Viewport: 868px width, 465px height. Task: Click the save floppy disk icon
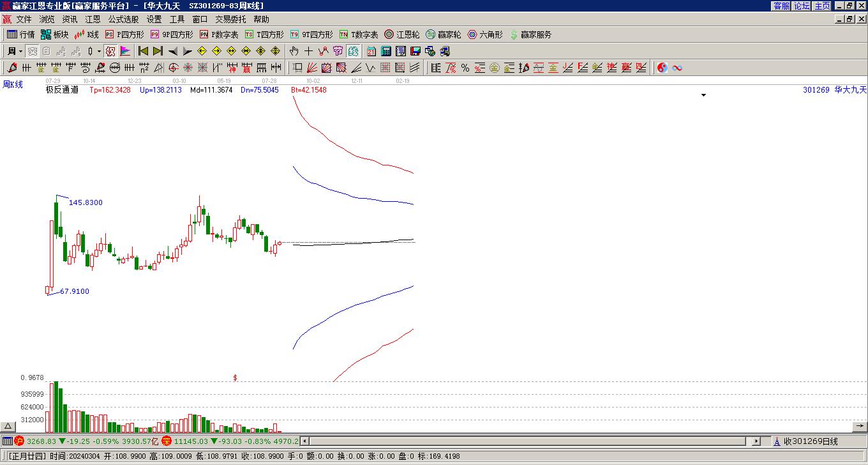[415, 51]
